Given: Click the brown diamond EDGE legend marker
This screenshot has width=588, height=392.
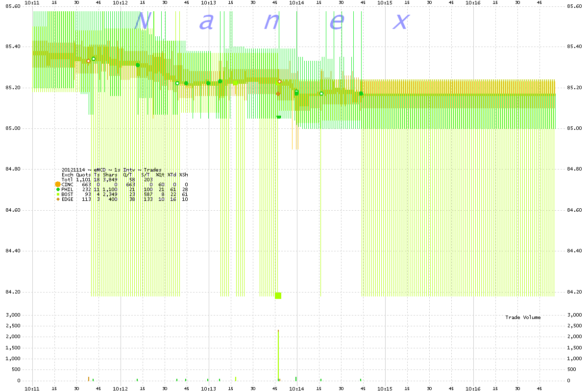Looking at the screenshot, I should point(58,199).
